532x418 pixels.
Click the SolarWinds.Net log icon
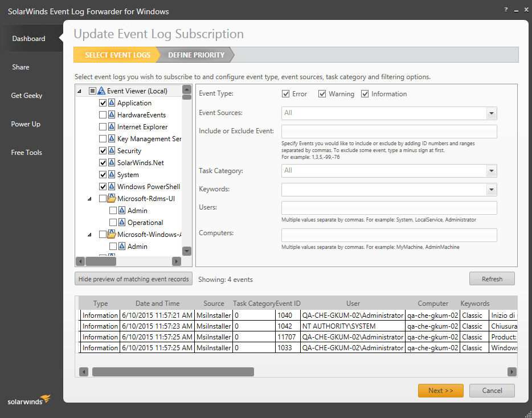click(112, 162)
